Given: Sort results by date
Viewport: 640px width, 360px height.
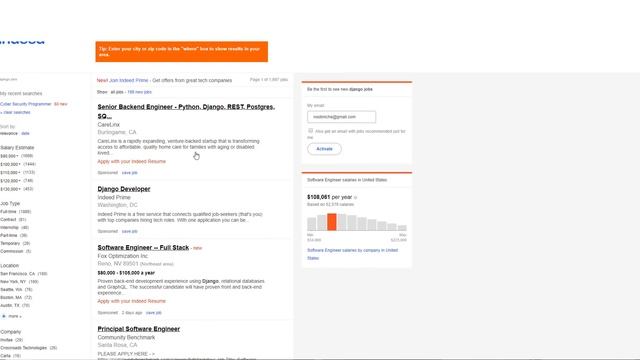Looking at the screenshot, I should [25, 133].
